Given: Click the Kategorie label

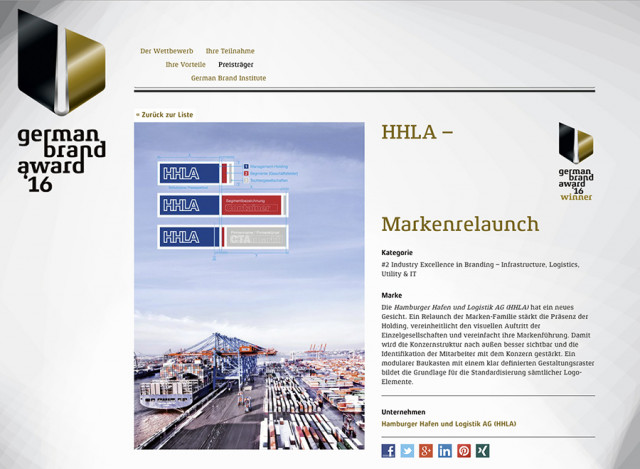Looking at the screenshot, I should [397, 253].
